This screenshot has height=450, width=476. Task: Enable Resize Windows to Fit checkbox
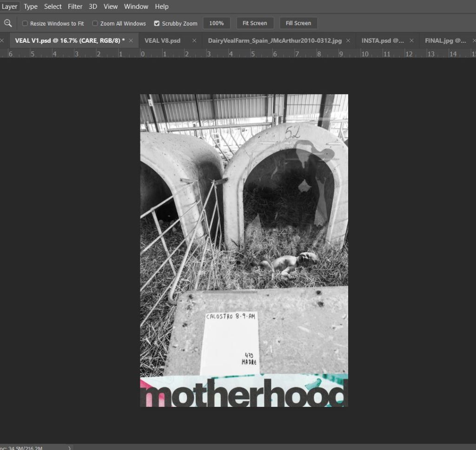(25, 23)
